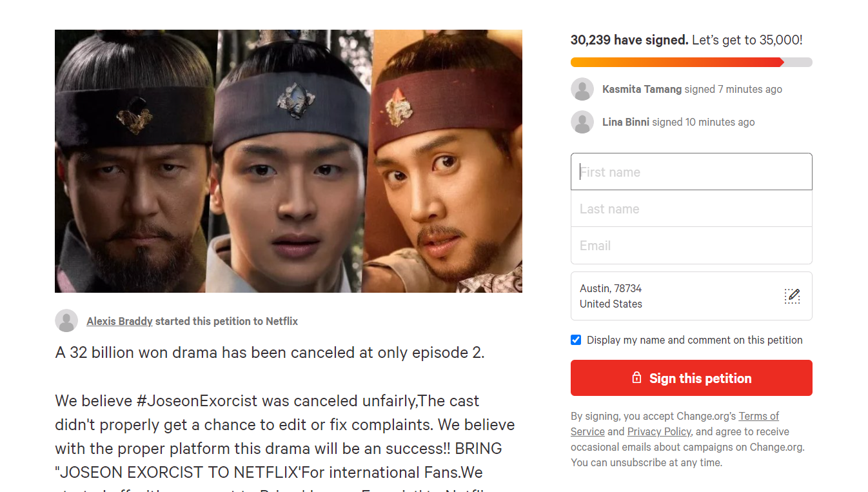Click Kasmita Tamang's avatar icon
The height and width of the screenshot is (492, 868).
point(582,89)
